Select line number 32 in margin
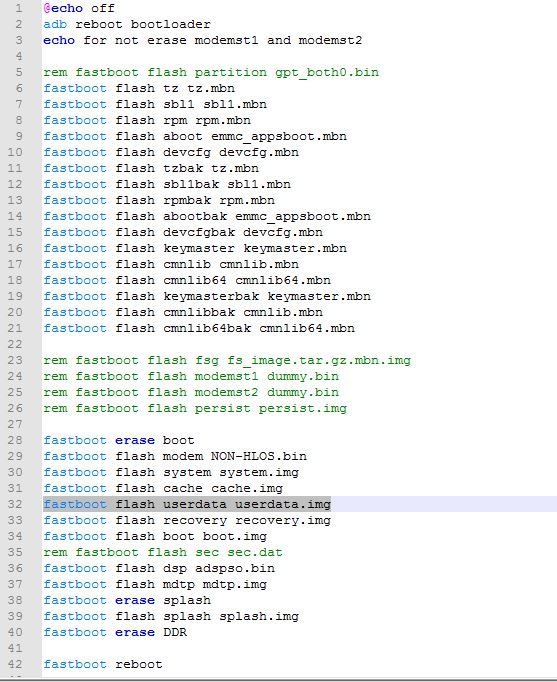The height and width of the screenshot is (682, 557). pos(15,504)
